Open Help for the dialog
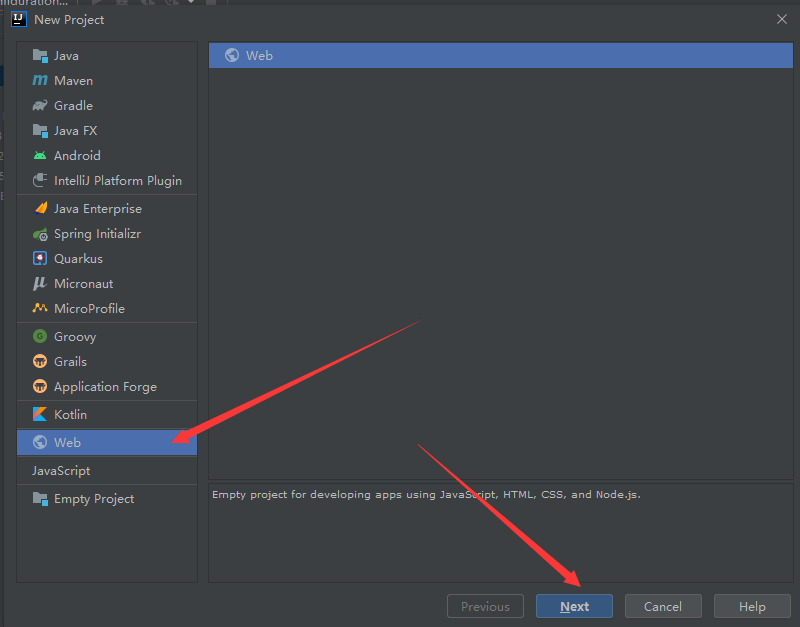 coord(752,606)
